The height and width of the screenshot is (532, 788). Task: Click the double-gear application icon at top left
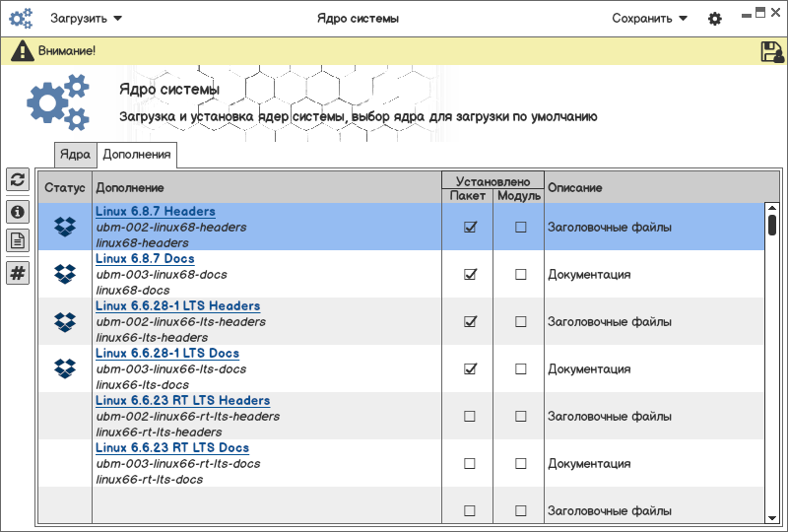click(21, 19)
